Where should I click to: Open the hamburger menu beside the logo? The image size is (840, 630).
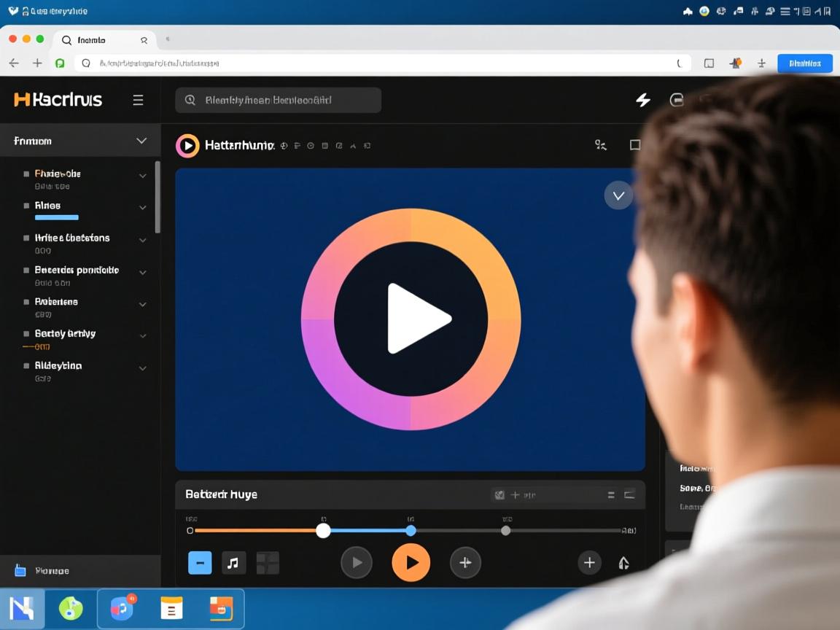[x=138, y=100]
